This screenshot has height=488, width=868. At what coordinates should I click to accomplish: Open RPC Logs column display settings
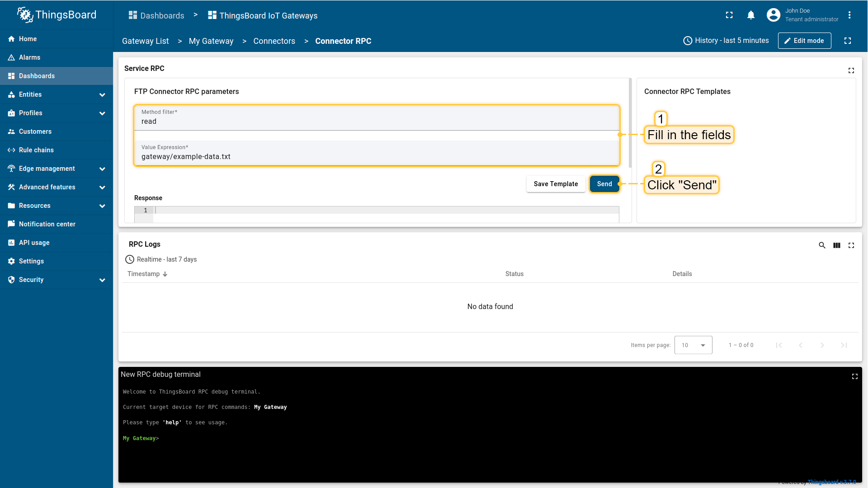837,245
